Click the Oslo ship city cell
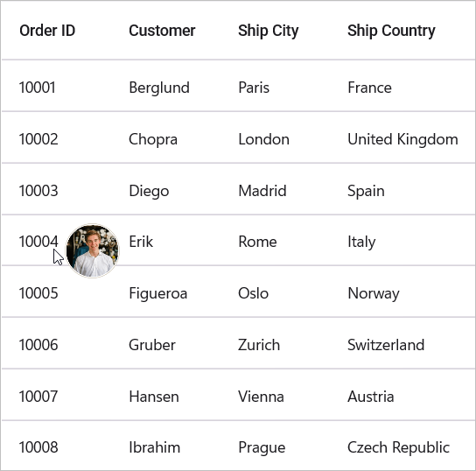Screen dimensions: 476x471 tap(253, 293)
